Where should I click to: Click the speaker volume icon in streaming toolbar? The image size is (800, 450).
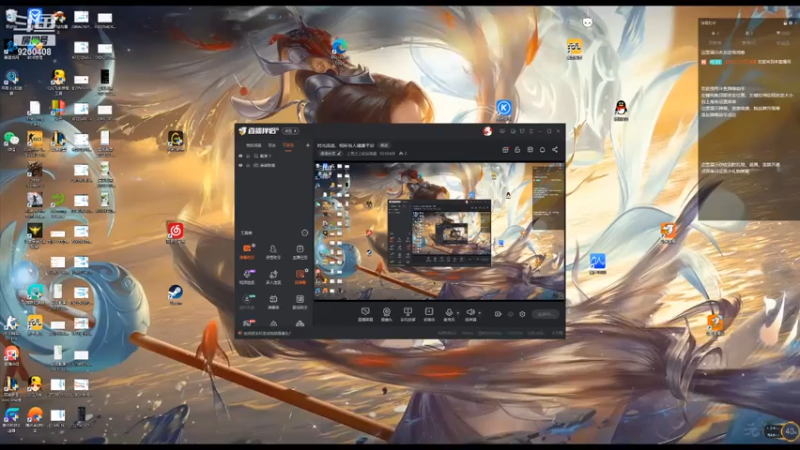[470, 312]
